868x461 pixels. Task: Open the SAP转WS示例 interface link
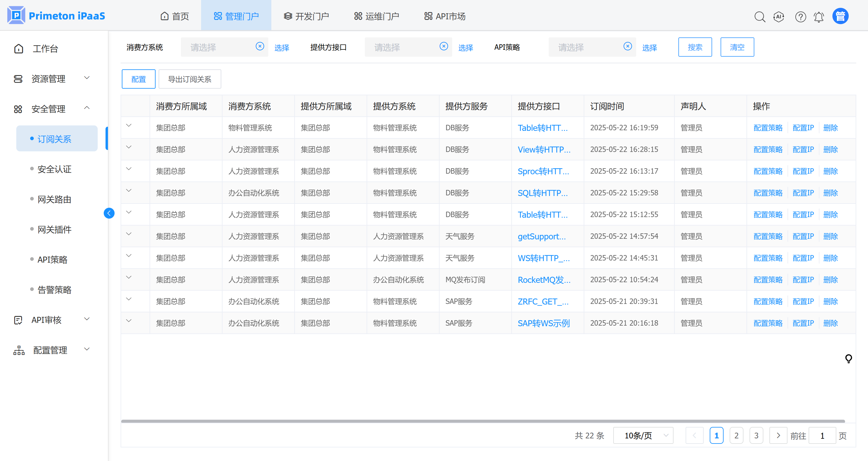[x=544, y=323]
